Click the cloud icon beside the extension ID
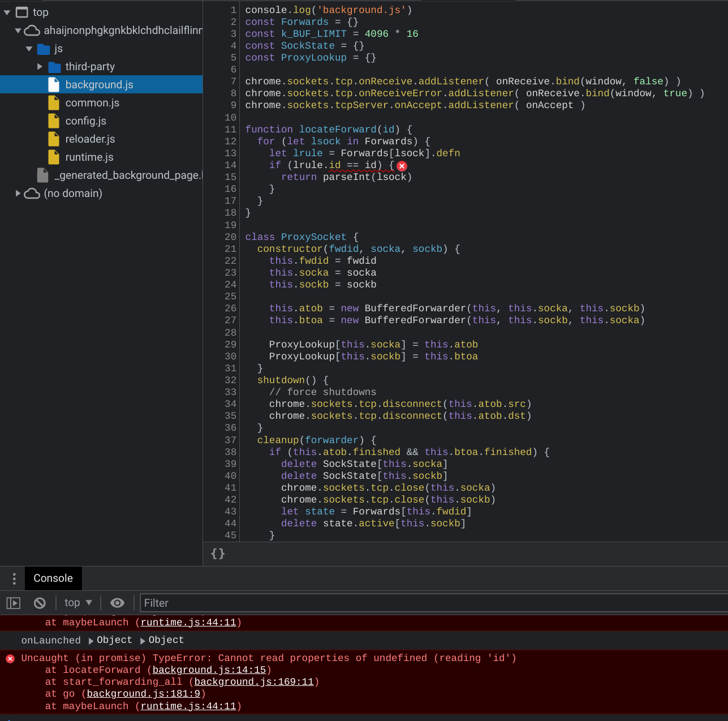This screenshot has width=728, height=721. [x=32, y=31]
